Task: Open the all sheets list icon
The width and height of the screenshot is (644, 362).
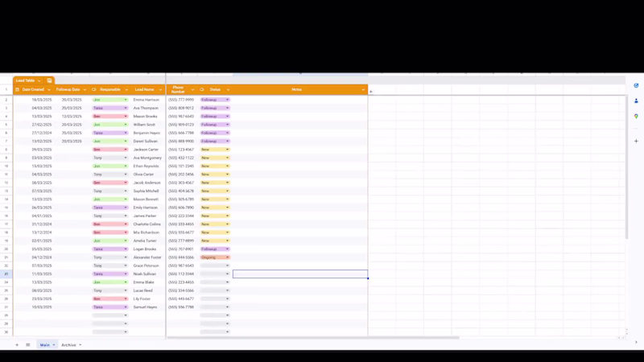Action: pos(28,345)
